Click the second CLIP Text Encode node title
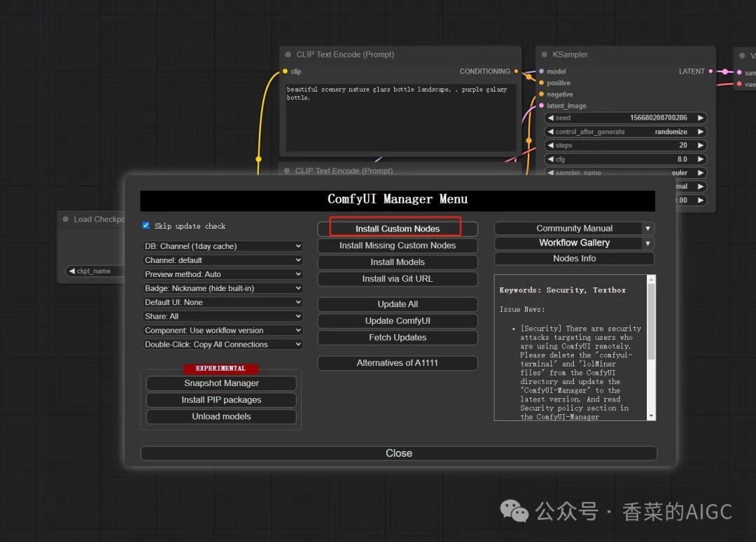The image size is (756, 542). [344, 171]
